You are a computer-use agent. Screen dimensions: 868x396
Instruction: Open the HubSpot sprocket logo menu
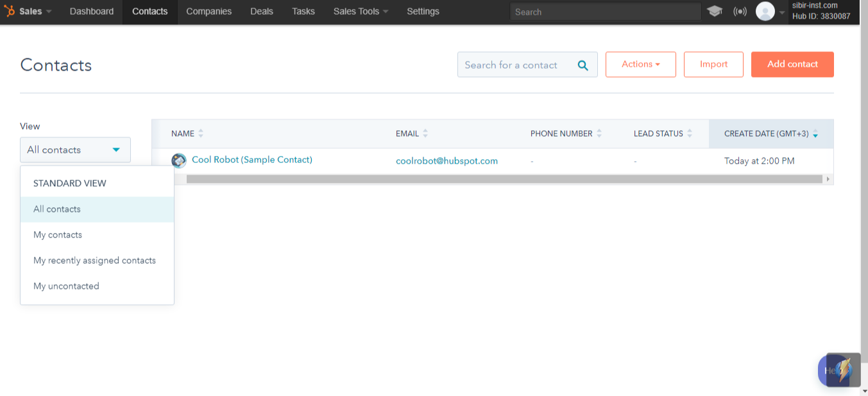coord(10,11)
